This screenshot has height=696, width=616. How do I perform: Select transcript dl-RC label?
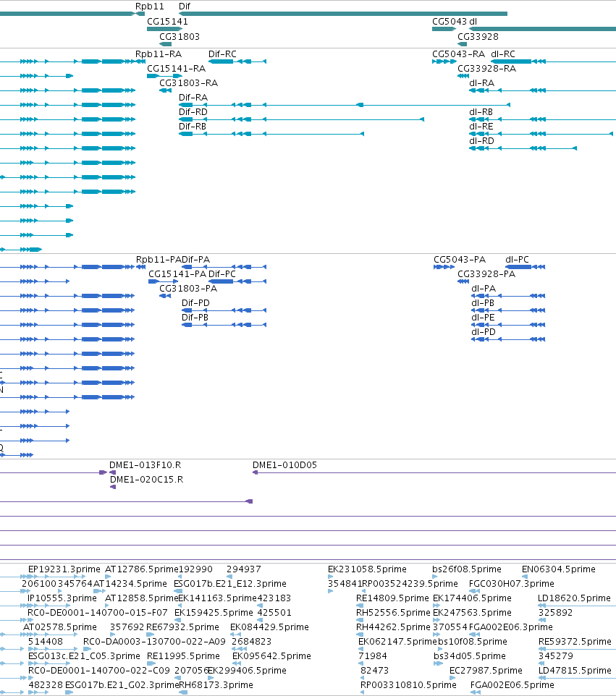(503, 54)
